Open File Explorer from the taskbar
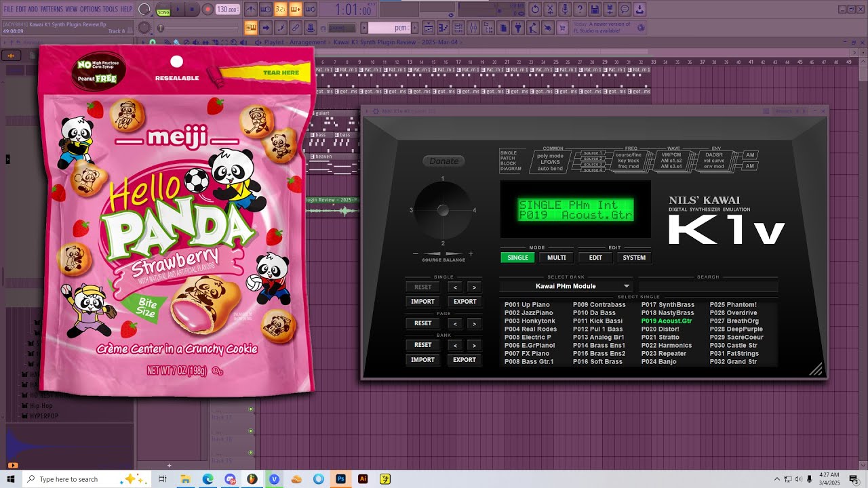 click(x=184, y=479)
